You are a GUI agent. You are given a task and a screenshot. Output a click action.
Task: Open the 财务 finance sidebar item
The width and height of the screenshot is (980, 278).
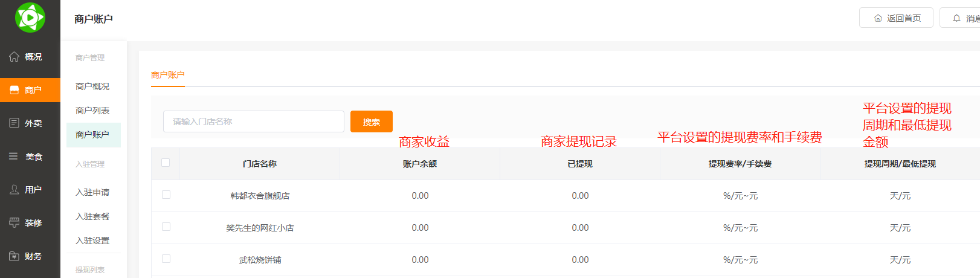coord(30,256)
